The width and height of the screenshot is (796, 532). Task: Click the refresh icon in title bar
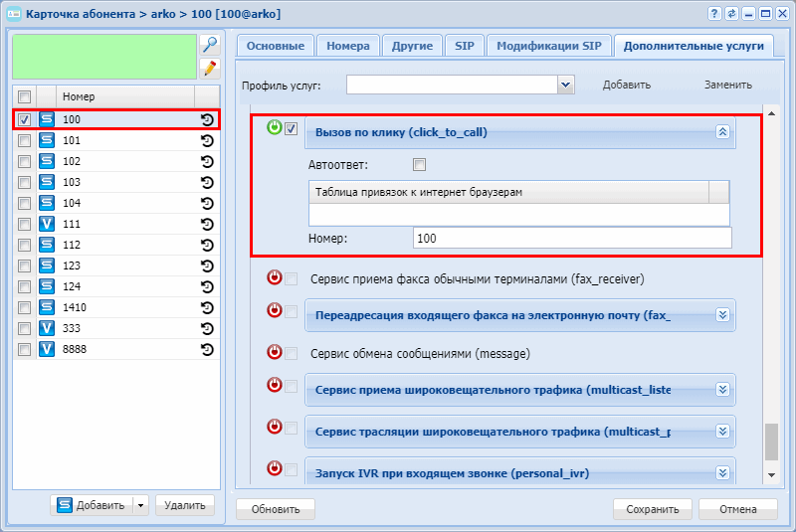tap(731, 14)
